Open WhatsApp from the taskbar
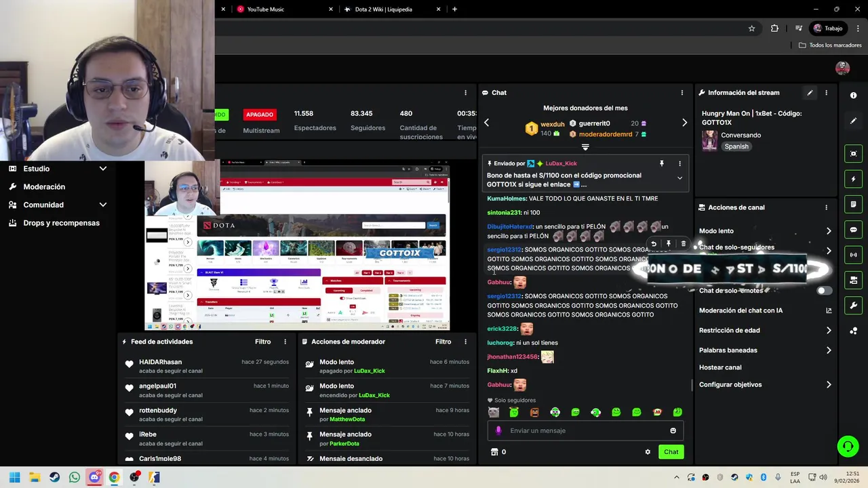The width and height of the screenshot is (868, 488). pos(75,477)
